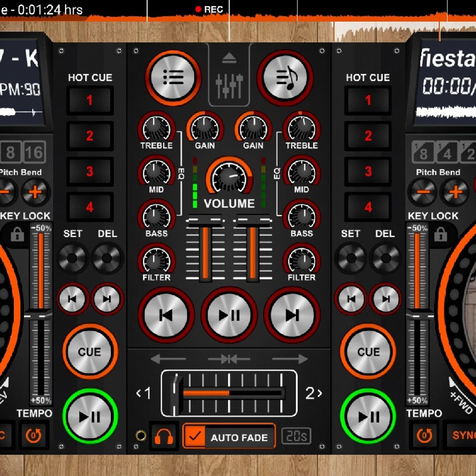The image size is (476, 476).
Task: Click right channel volume fader
Action: click(x=253, y=221)
